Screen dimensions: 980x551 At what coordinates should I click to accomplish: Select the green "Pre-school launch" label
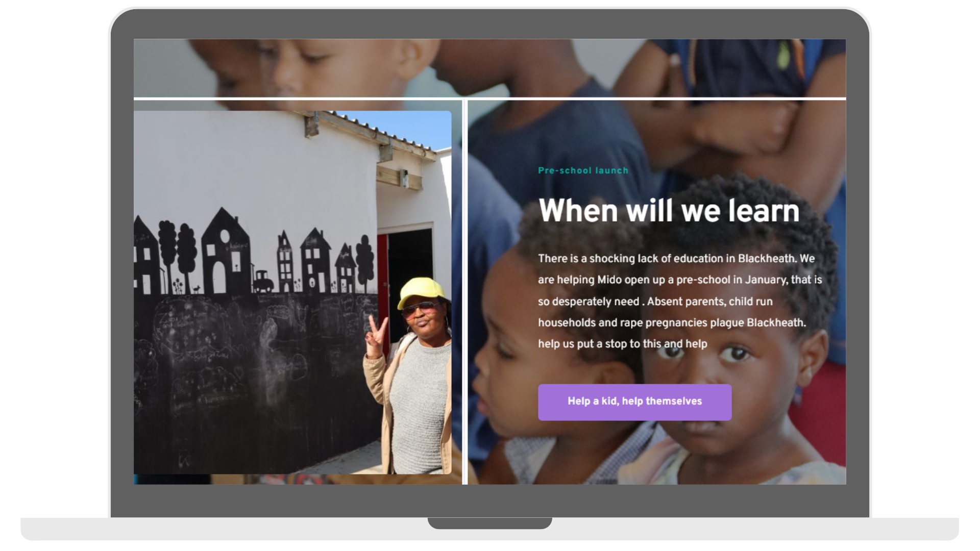click(x=583, y=170)
